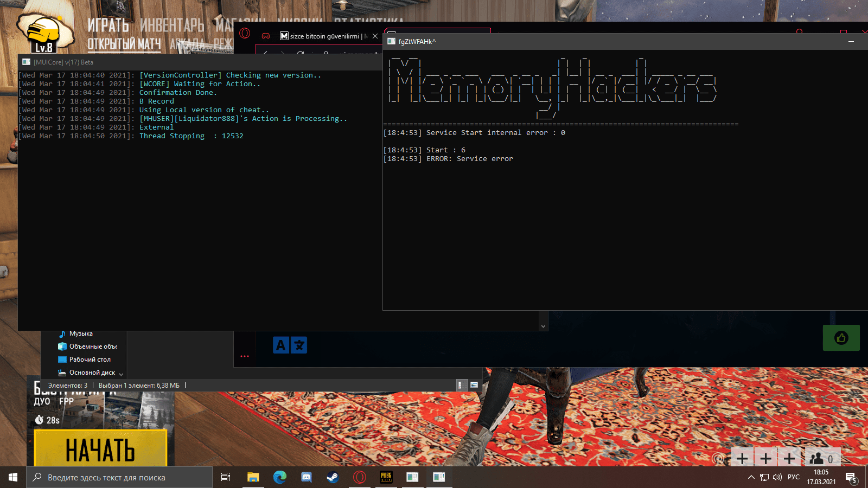Viewport: 868px width, 488px height.
Task: Open the second console window taskbar icon
Action: (439, 477)
